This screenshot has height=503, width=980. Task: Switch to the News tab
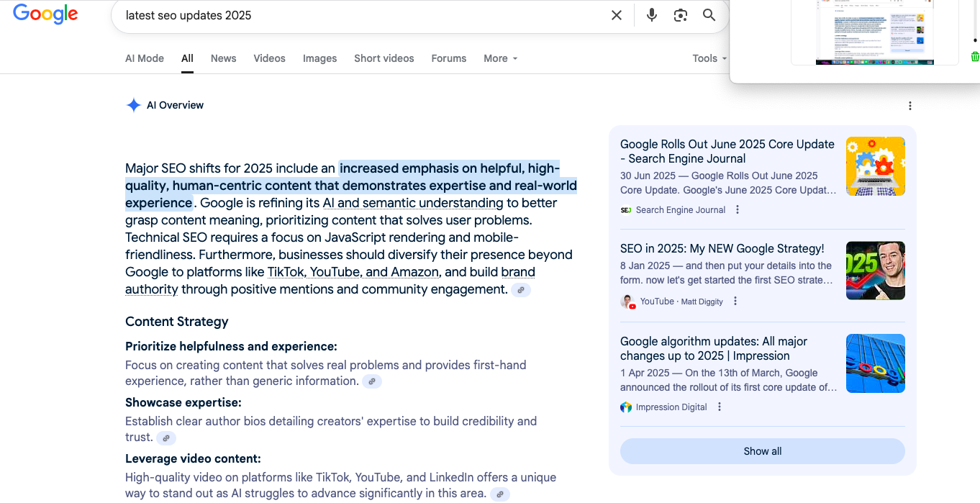[223, 58]
